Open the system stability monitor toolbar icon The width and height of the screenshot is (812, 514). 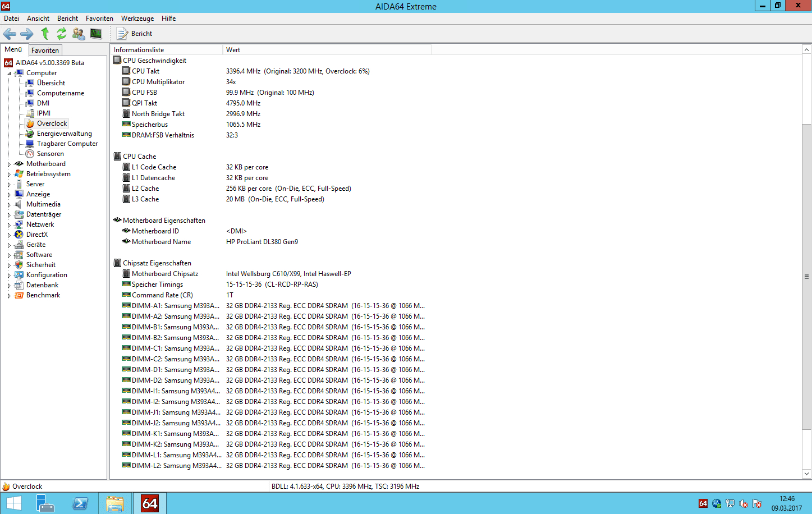(x=96, y=34)
